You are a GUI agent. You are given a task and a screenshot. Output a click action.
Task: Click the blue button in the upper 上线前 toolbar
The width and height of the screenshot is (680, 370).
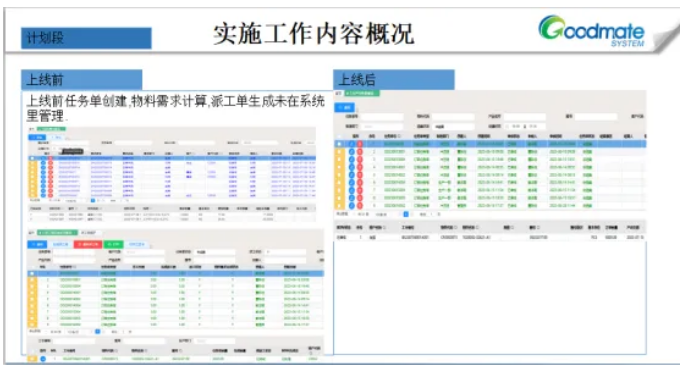coord(37,138)
